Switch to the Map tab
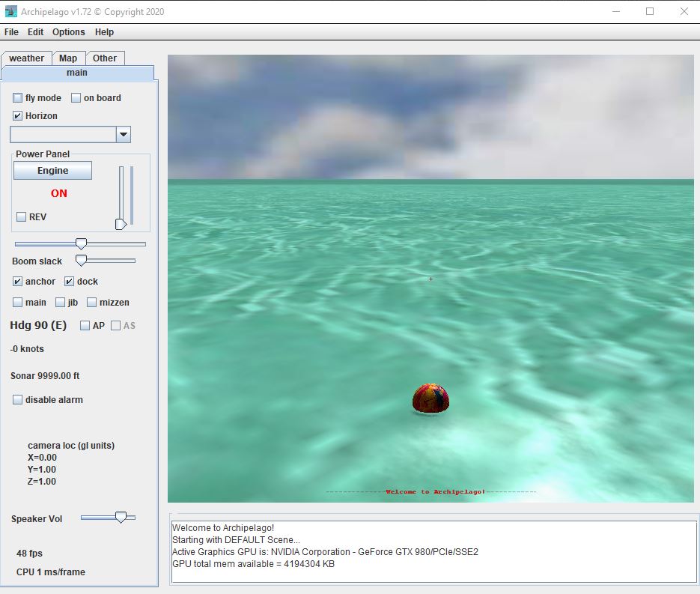The image size is (700, 594). tap(68, 58)
